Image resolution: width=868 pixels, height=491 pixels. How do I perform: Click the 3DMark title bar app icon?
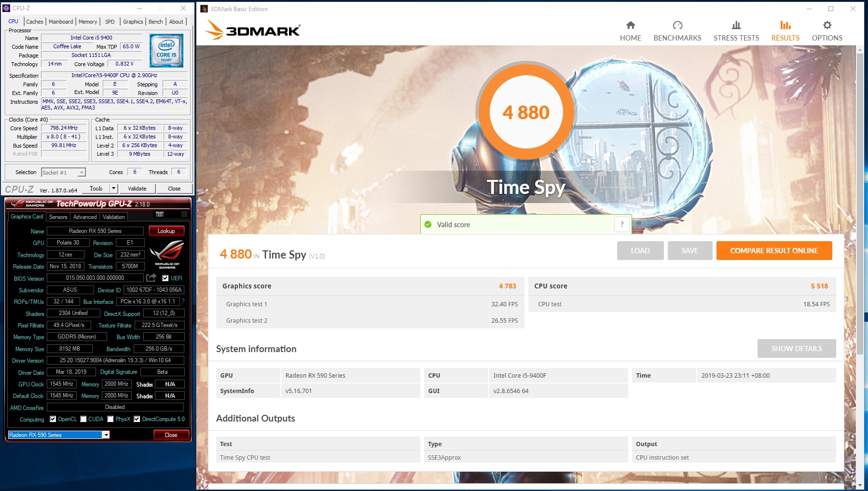(x=204, y=9)
